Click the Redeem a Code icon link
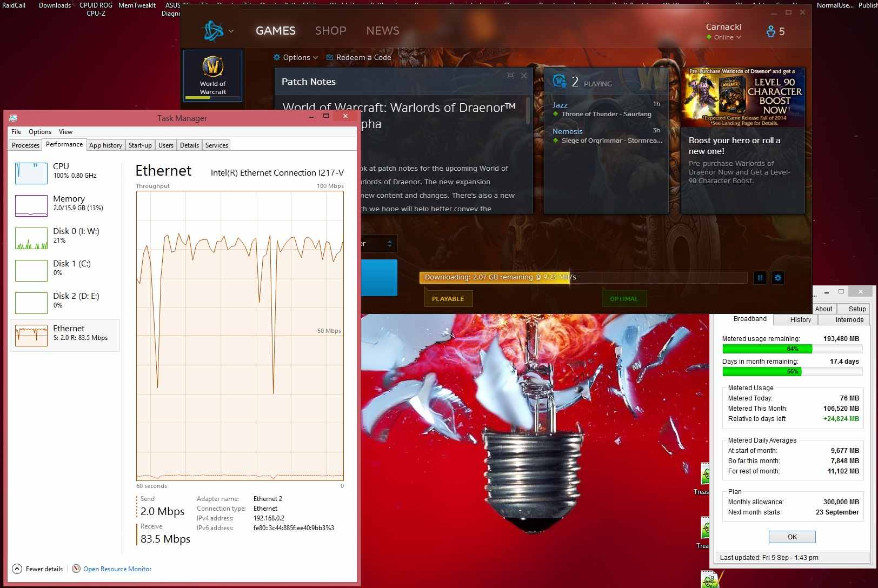 [330, 57]
